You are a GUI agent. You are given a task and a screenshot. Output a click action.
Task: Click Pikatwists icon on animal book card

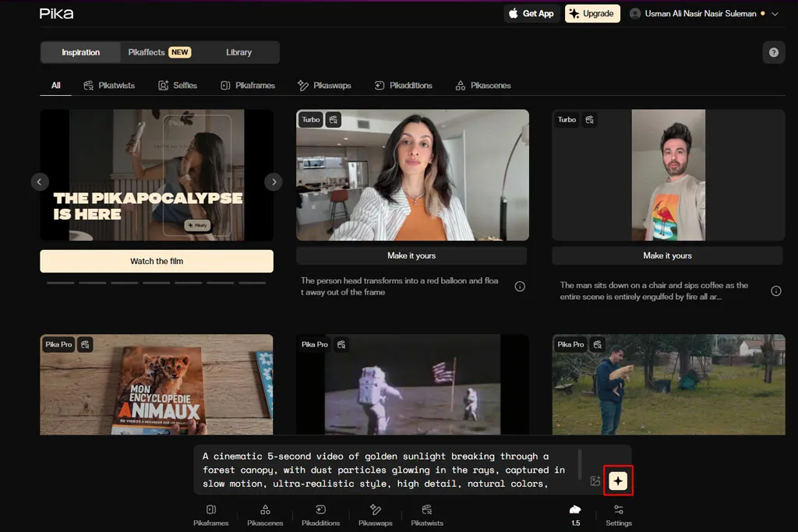pyautogui.click(x=85, y=344)
